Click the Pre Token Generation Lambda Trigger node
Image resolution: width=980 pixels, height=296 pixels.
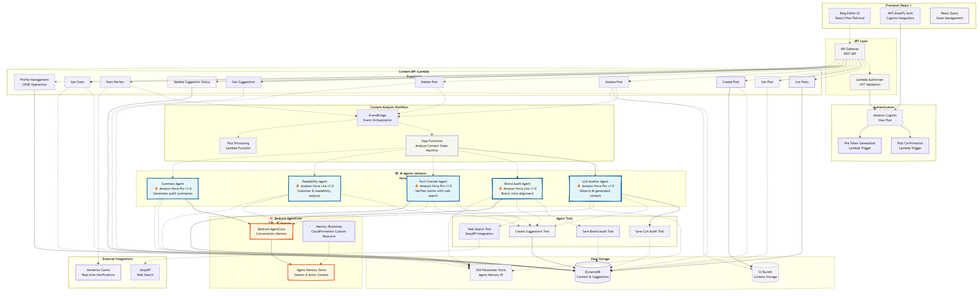coord(859,146)
